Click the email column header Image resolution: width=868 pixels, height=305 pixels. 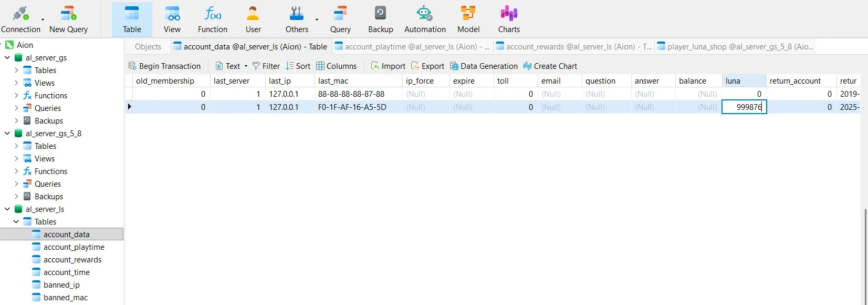pyautogui.click(x=560, y=80)
